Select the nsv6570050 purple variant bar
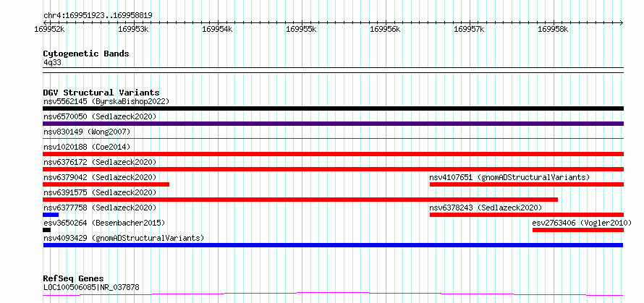Screen dimensions: 644x303 [x=333, y=124]
